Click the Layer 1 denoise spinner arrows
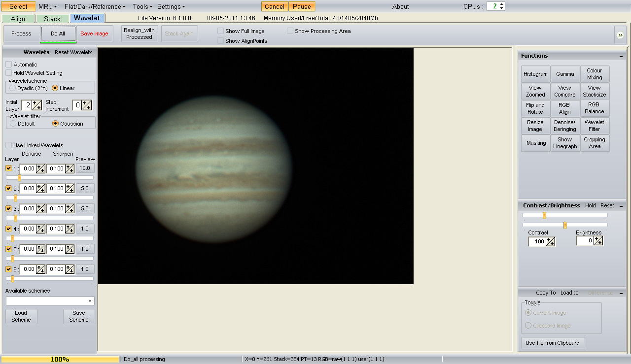 (x=41, y=168)
